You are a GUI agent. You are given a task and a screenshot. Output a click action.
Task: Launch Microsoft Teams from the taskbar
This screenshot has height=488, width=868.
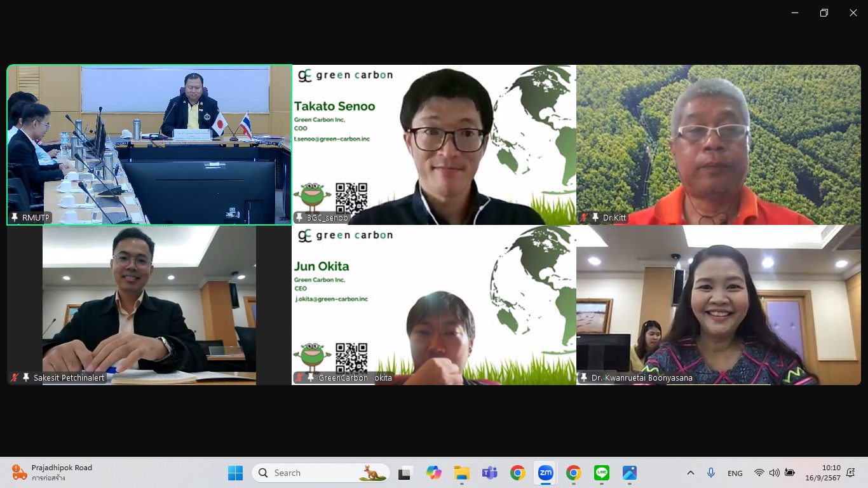(489, 473)
